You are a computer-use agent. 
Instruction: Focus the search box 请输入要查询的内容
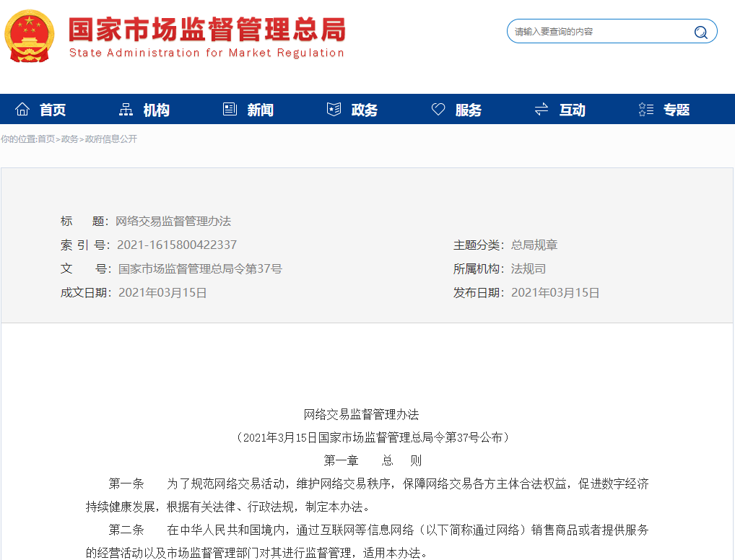[x=599, y=32]
